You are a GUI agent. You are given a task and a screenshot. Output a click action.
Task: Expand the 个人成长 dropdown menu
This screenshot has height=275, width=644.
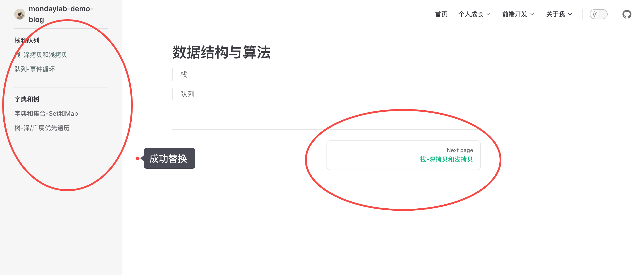pos(474,14)
